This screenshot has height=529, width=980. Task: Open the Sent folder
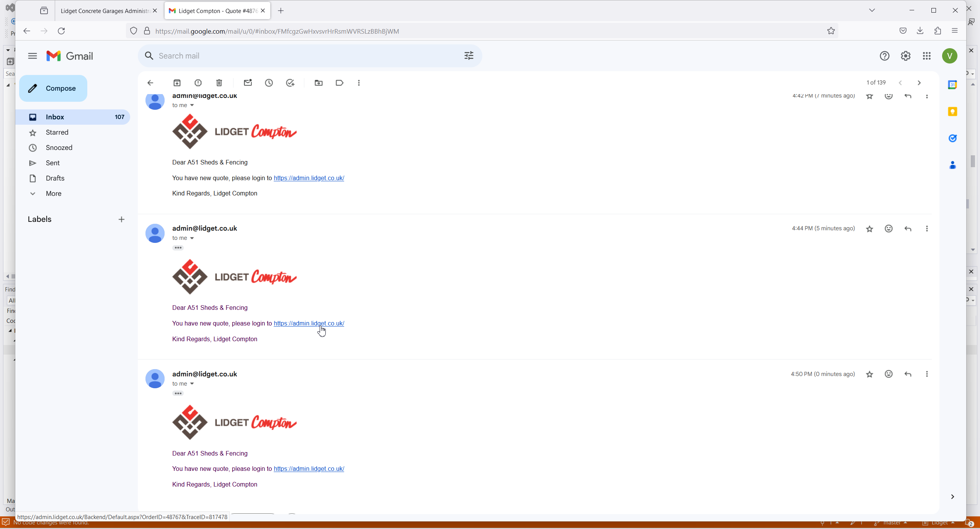point(52,163)
